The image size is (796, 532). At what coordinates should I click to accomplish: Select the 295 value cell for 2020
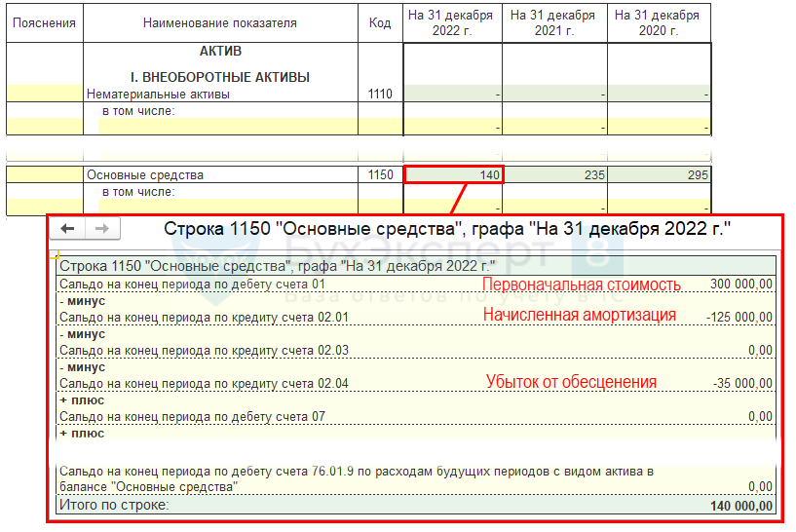click(x=660, y=175)
